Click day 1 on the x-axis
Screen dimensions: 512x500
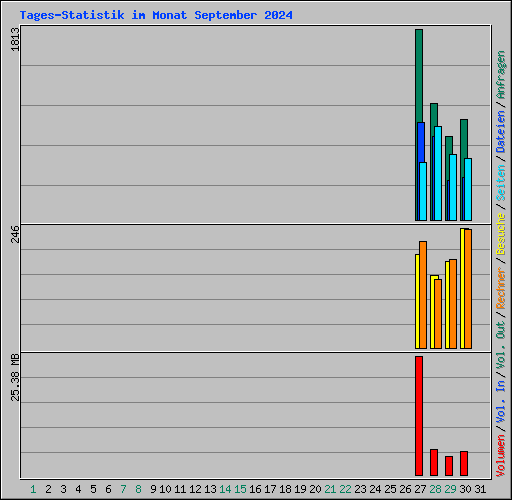point(33,489)
